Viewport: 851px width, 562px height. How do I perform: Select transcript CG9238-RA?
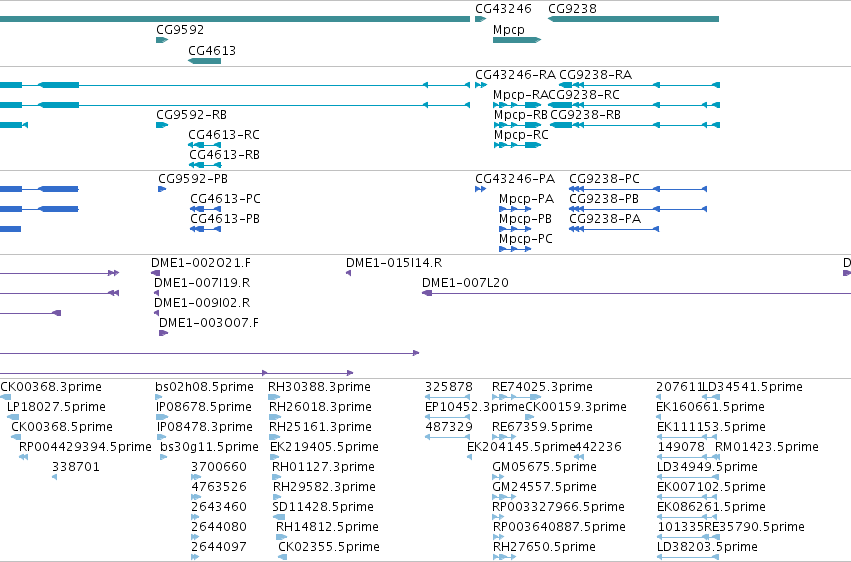click(595, 75)
